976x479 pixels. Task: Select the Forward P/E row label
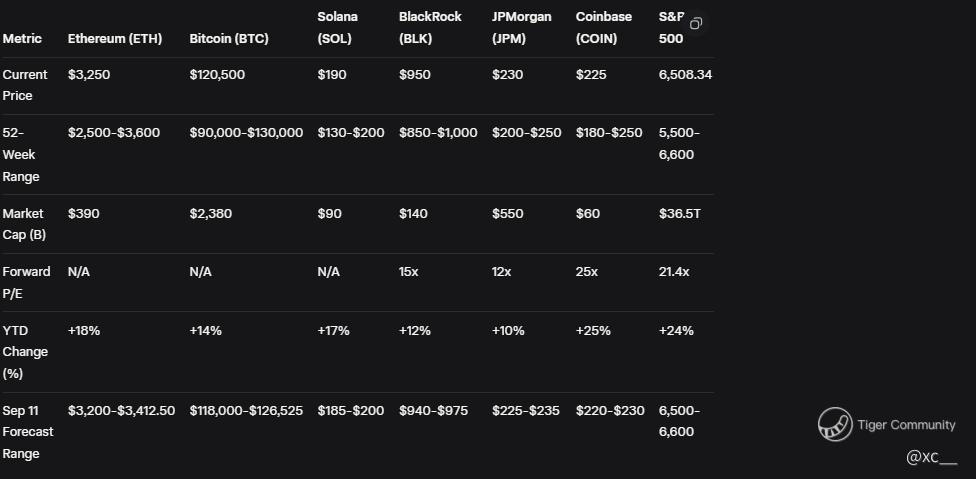26,282
